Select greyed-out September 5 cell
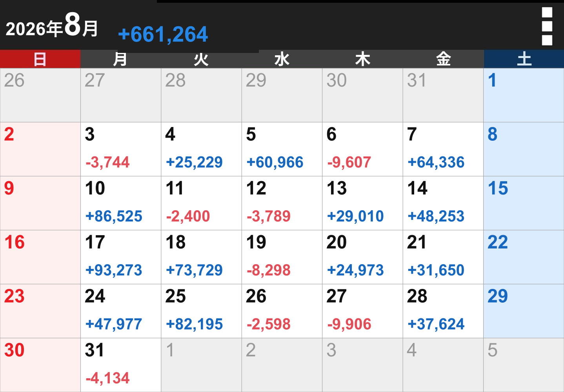 pyautogui.click(x=524, y=365)
